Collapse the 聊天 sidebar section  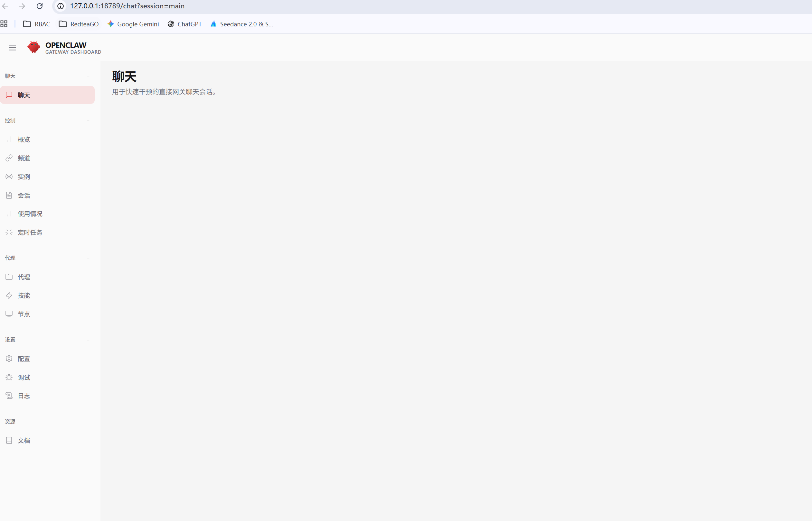[x=88, y=76]
